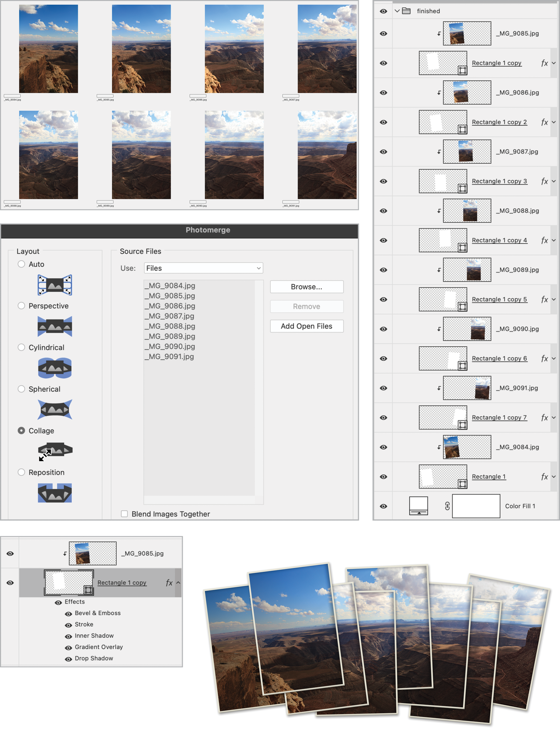Select the Reposition layout radio button

click(x=21, y=472)
